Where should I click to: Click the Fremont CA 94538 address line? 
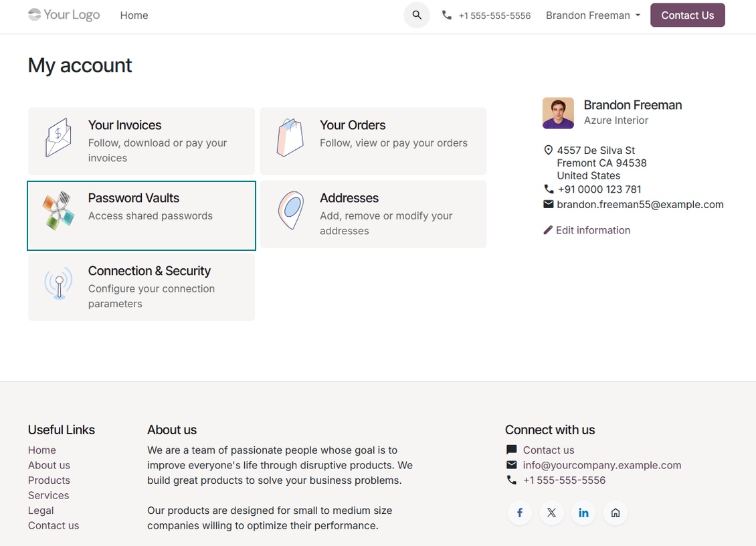[601, 163]
